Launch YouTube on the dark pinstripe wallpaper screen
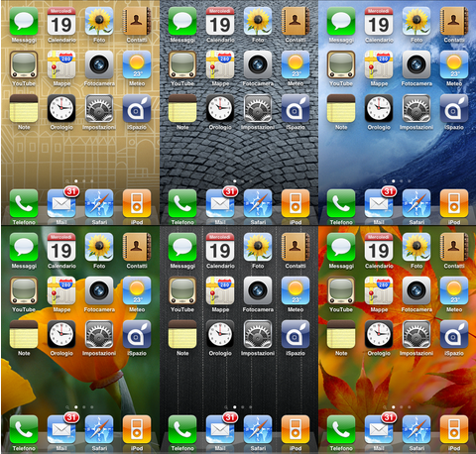The height and width of the screenshot is (454, 476). click(x=182, y=290)
